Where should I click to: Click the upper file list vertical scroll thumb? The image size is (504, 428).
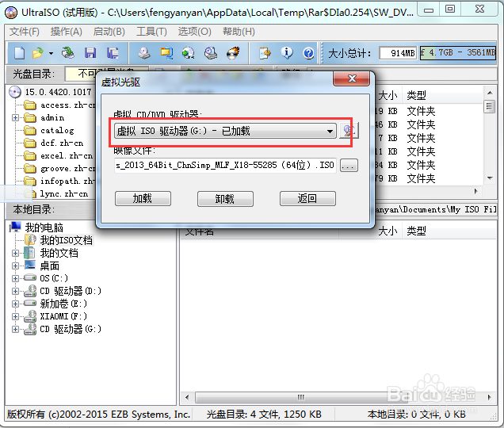490,106
